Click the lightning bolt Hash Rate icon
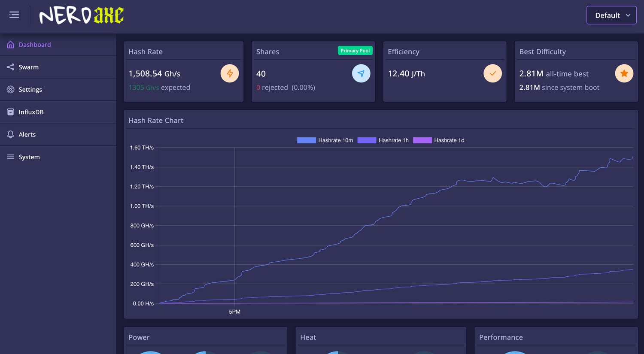The image size is (644, 354). (230, 73)
